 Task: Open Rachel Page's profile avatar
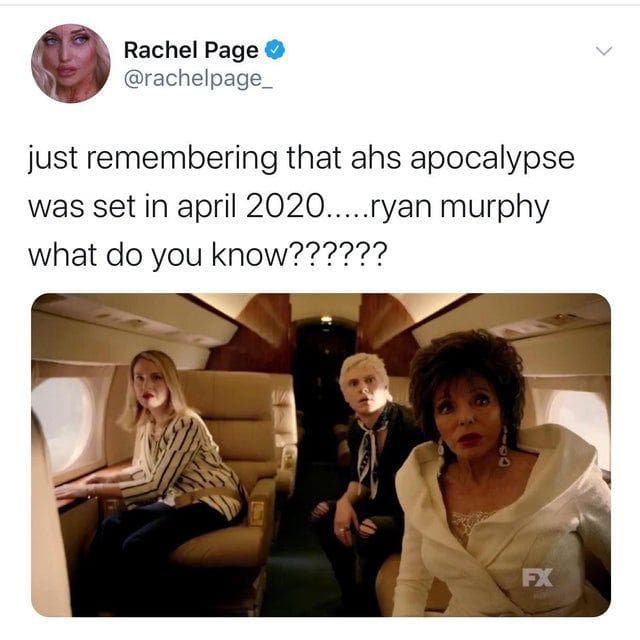coord(71,63)
